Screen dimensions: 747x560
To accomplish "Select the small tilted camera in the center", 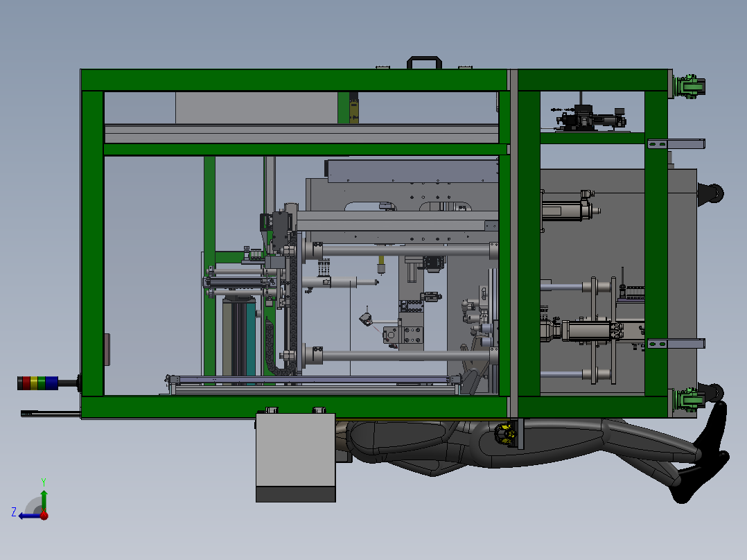I will pyautogui.click(x=366, y=320).
